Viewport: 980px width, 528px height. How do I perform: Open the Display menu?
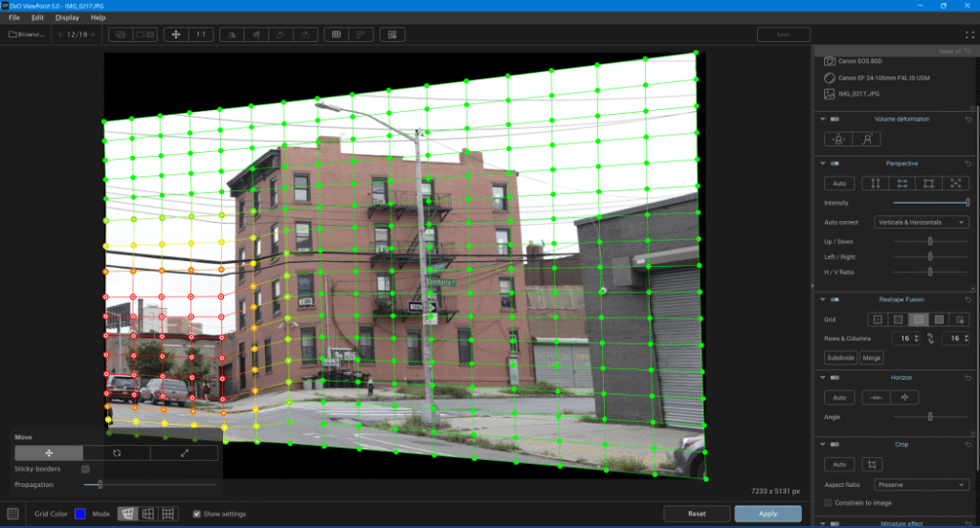pos(68,17)
